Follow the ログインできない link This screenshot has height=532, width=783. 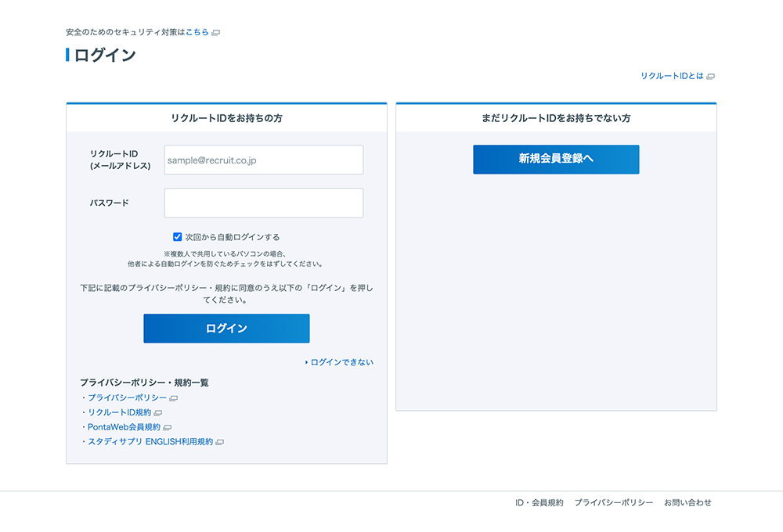(x=342, y=363)
